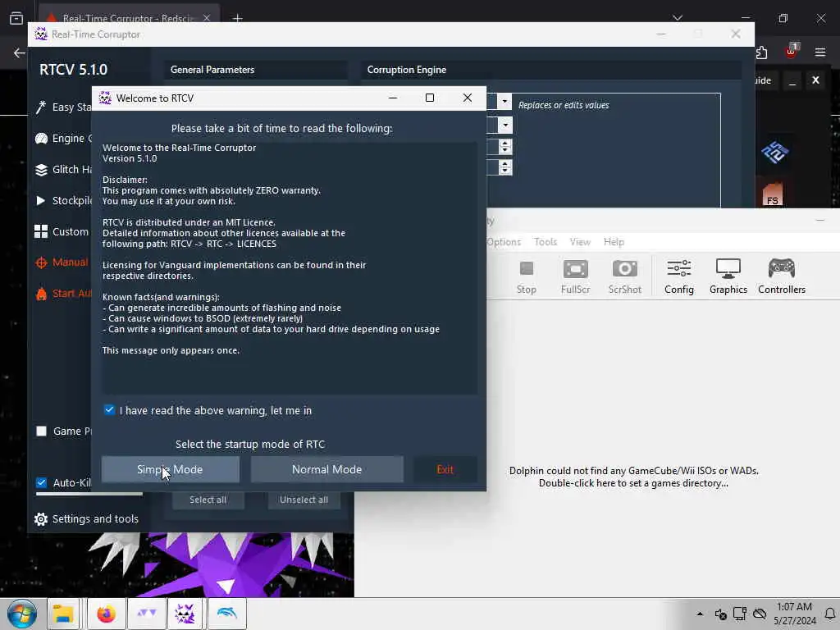
Task: Toggle 'I have read the above warning' checkbox
Action: coord(109,410)
